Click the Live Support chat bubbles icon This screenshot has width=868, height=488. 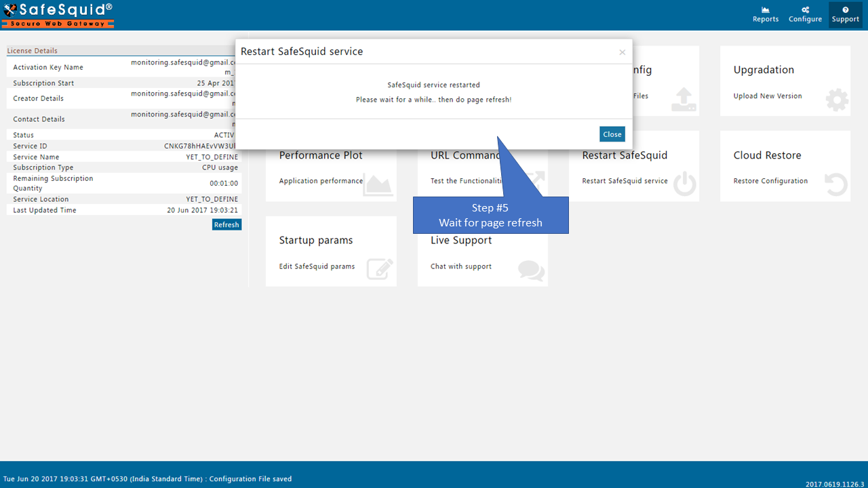[531, 270]
